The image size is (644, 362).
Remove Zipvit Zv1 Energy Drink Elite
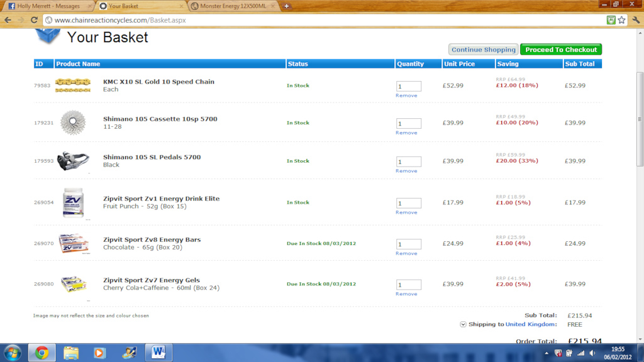coord(406,212)
